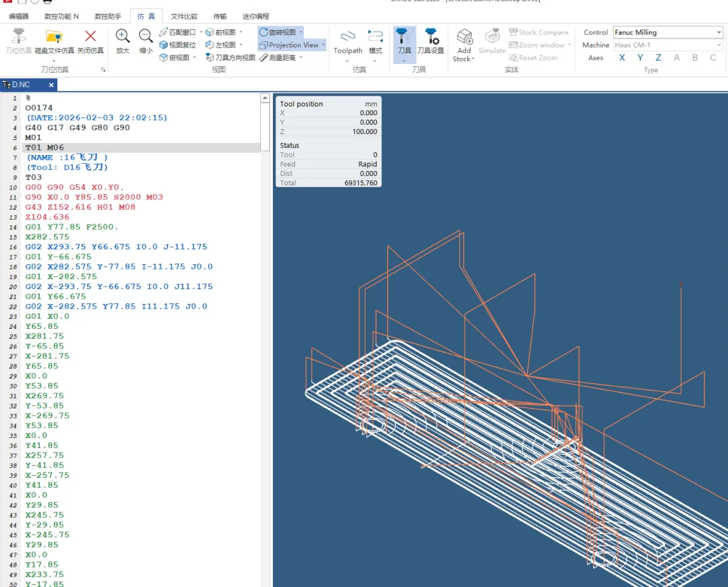This screenshot has width=728, height=587.
Task: Click the 放大 zoom in magnifier
Action: pyautogui.click(x=123, y=38)
